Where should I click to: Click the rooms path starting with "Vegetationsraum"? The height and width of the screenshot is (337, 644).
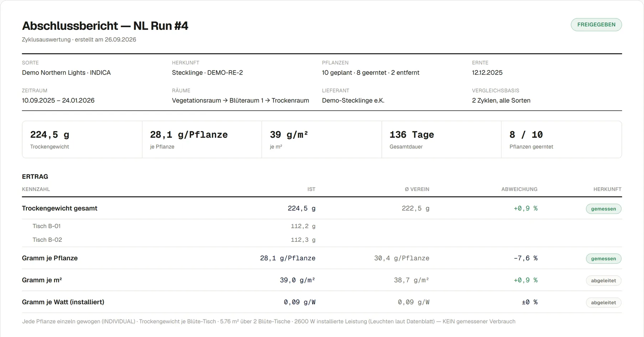pyautogui.click(x=240, y=100)
